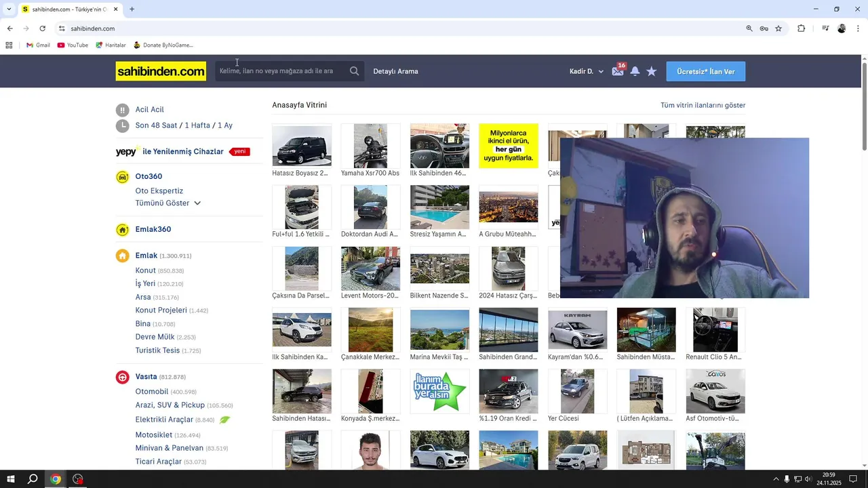Click the yellow Milyonlarca ikinci el ürün banner
Viewport: 868px width, 488px height.
click(509, 146)
